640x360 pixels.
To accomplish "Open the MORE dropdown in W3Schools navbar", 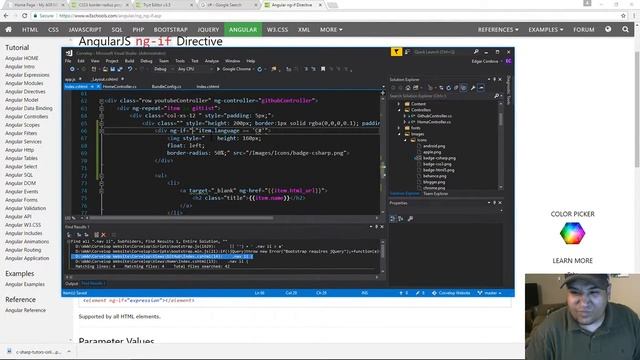I will (331, 29).
